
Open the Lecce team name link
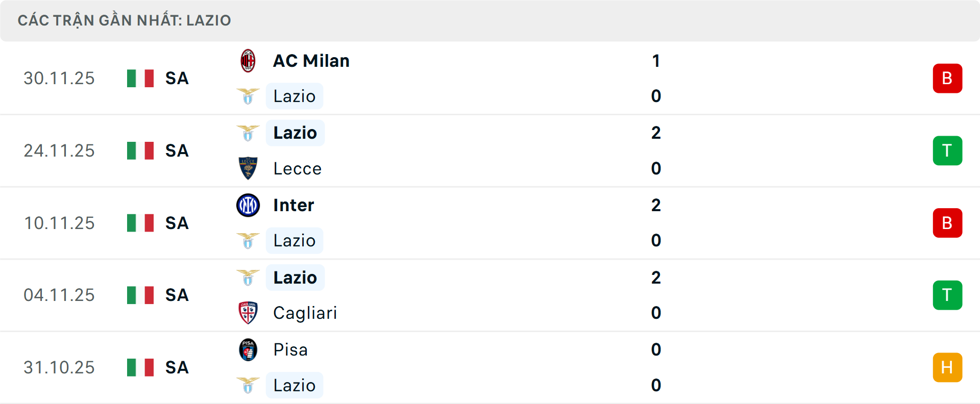[x=298, y=168]
